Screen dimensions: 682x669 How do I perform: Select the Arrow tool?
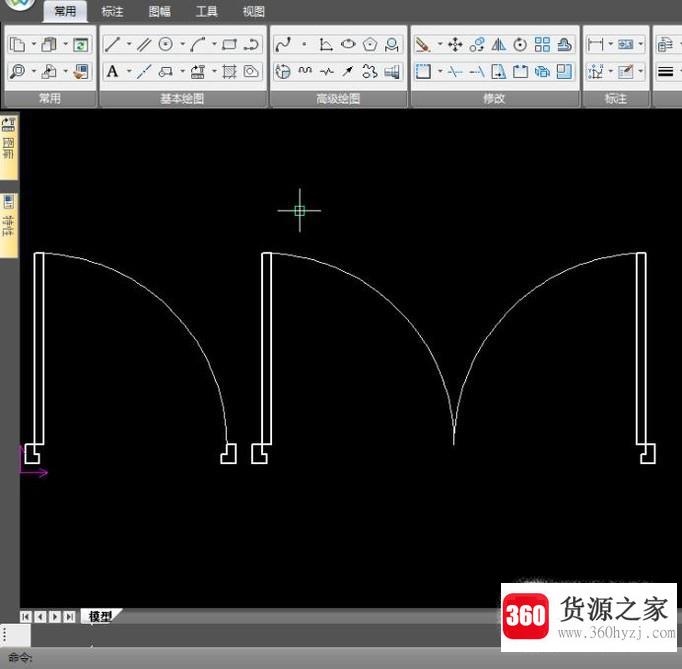(348, 71)
